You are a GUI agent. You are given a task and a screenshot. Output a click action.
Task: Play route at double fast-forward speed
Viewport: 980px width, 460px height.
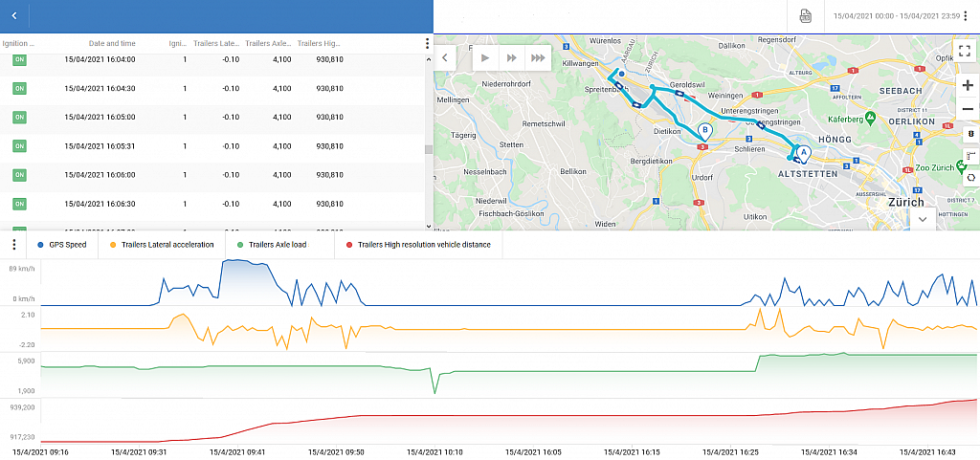click(512, 58)
